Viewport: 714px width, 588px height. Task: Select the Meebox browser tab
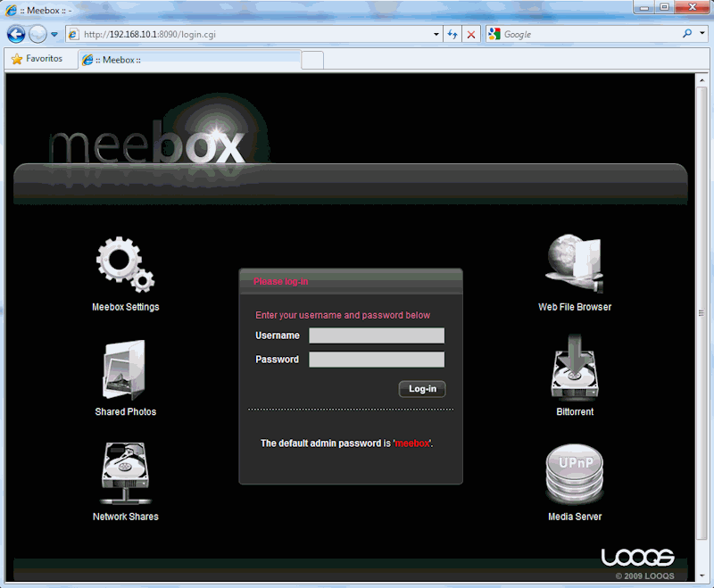point(190,60)
